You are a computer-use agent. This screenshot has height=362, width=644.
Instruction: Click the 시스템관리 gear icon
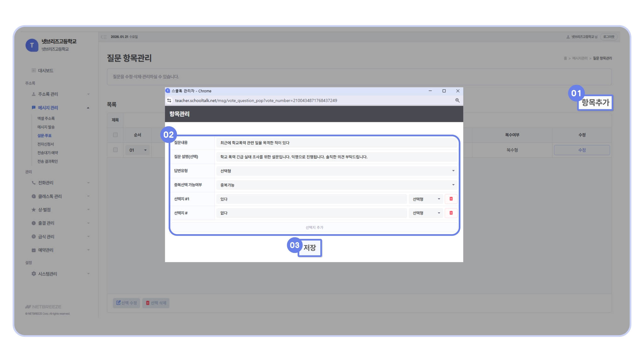point(34,274)
